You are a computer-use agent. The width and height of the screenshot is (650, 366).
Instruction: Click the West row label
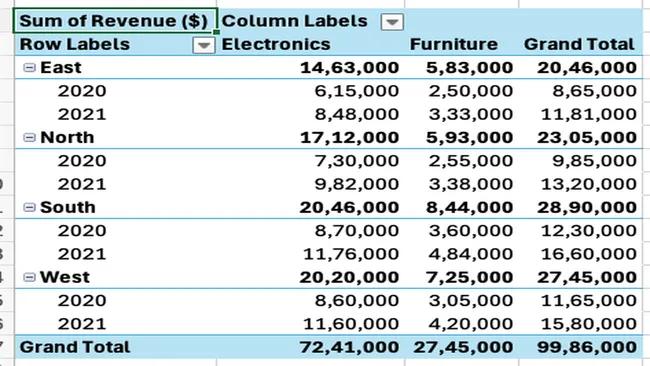[65, 277]
